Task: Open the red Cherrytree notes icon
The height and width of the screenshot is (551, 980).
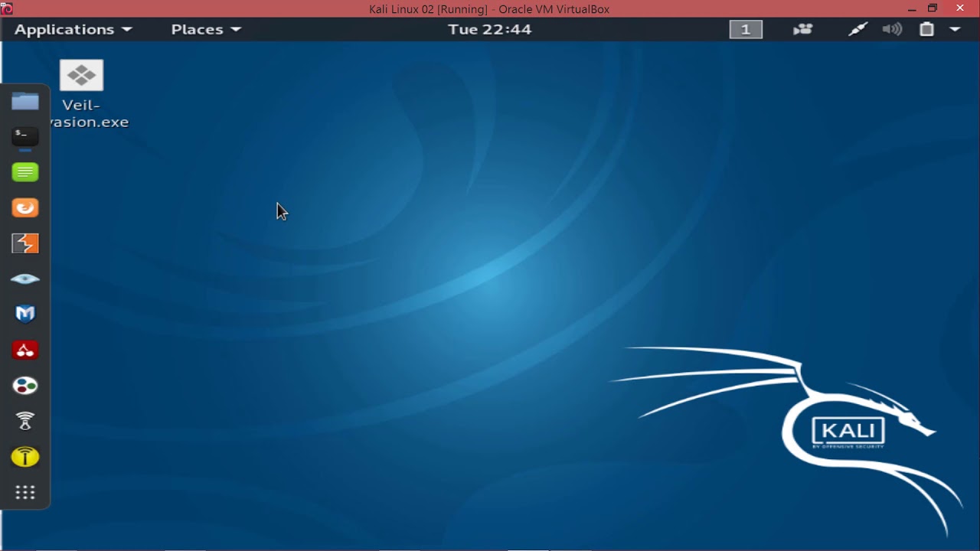Action: tap(25, 350)
